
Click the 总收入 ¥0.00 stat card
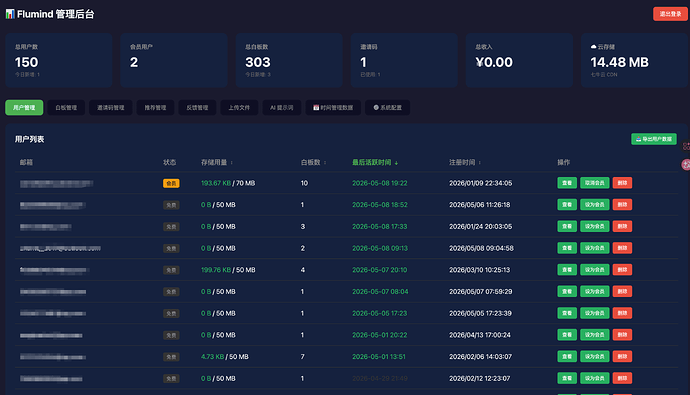519,60
